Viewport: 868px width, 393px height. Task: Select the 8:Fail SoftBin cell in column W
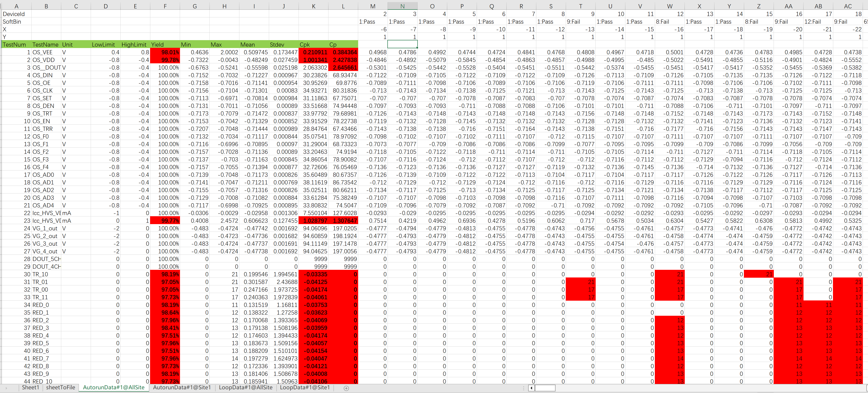coord(669,22)
